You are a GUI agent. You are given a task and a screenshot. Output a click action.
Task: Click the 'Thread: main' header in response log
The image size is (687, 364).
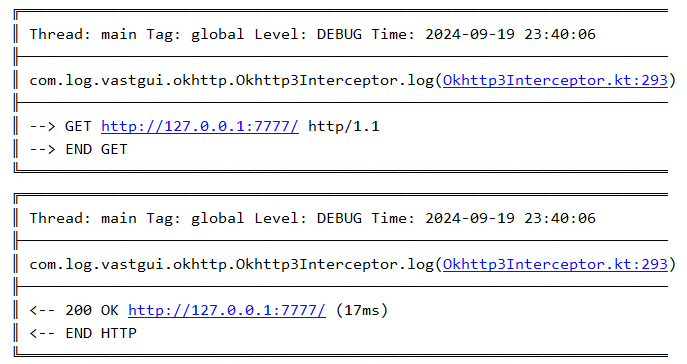(83, 218)
